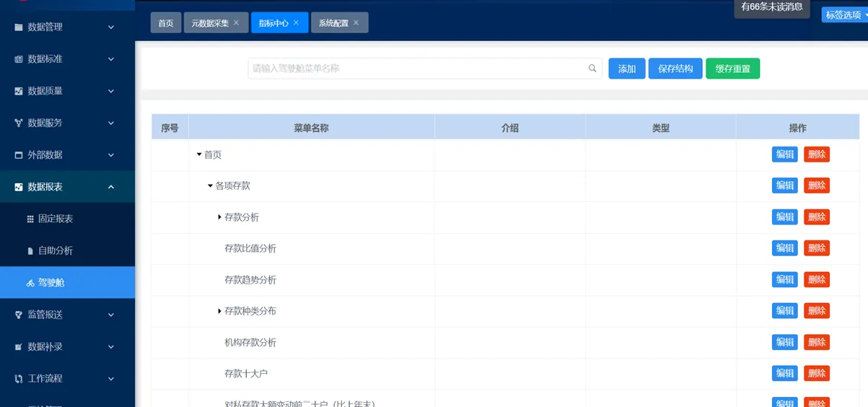This screenshot has width=868, height=407.
Task: Open 固定报表 in the sidebar
Action: [x=55, y=219]
